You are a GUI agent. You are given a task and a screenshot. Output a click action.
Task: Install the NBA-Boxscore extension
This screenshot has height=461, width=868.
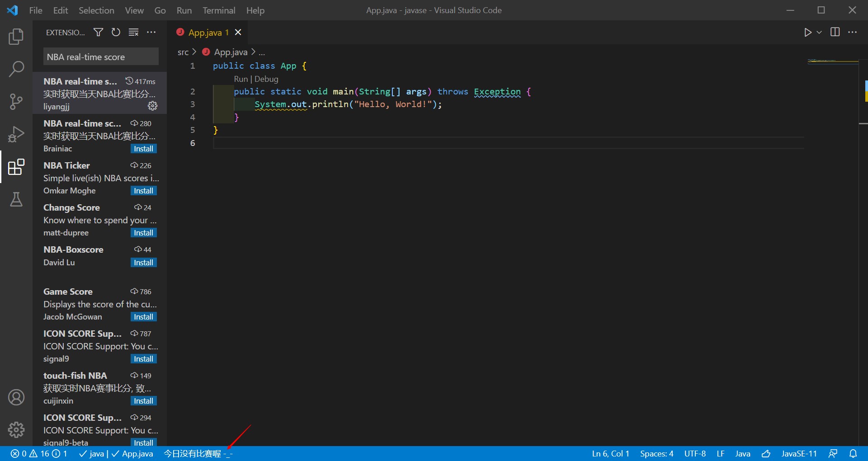point(144,263)
